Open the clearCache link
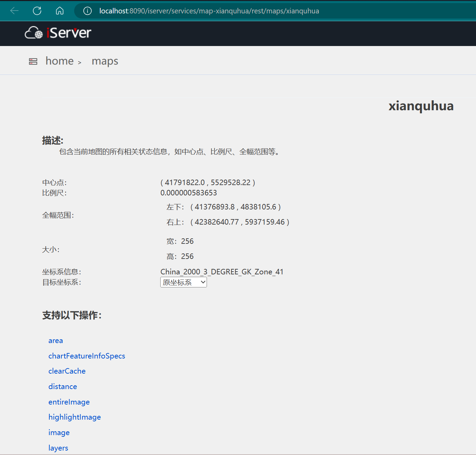Viewport: 476px width, 455px height. pyautogui.click(x=67, y=371)
